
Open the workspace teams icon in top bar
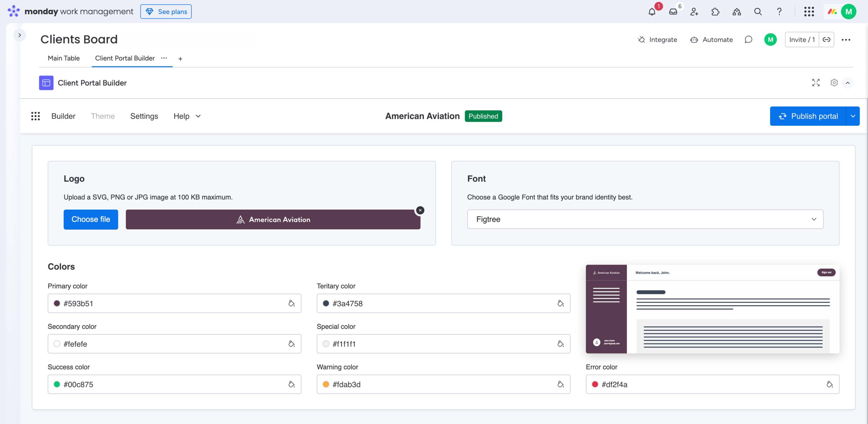point(737,12)
